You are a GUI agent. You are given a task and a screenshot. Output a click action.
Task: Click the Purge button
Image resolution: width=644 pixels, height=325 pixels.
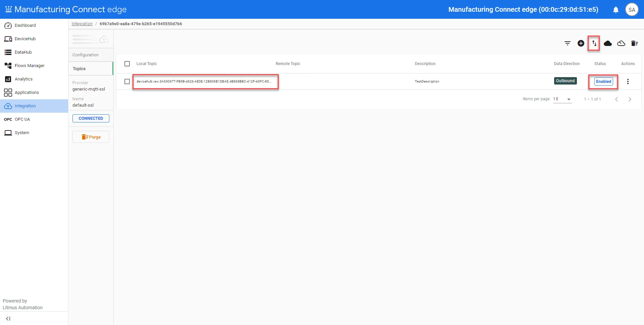pos(91,137)
